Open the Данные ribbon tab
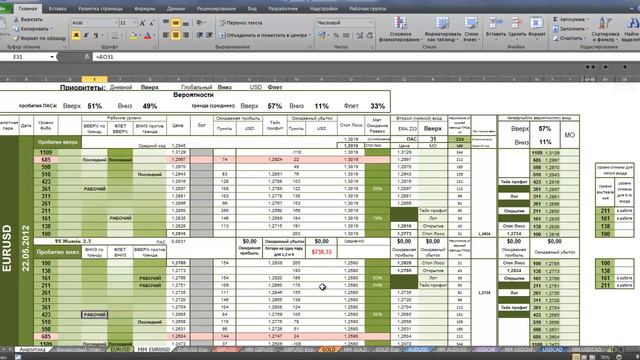640x360 pixels. pyautogui.click(x=176, y=8)
